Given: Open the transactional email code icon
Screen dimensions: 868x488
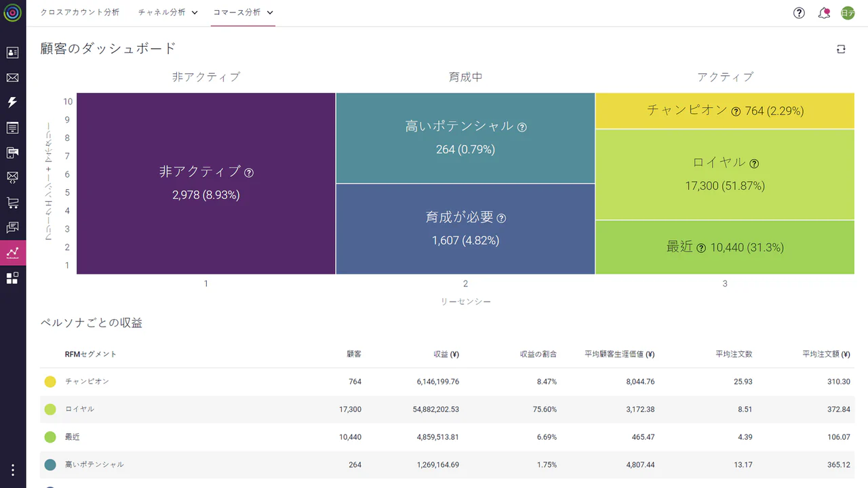Looking at the screenshot, I should [x=12, y=178].
